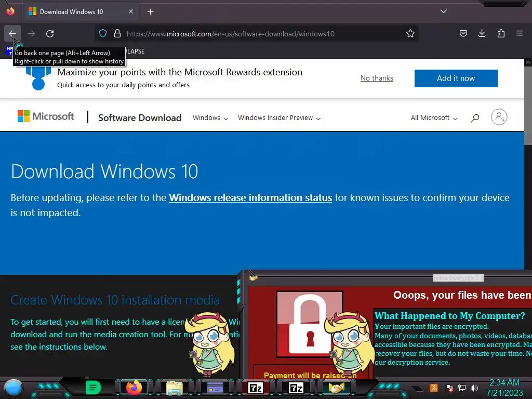Click the padlock site security icon
The height and width of the screenshot is (399, 532).
click(x=117, y=34)
